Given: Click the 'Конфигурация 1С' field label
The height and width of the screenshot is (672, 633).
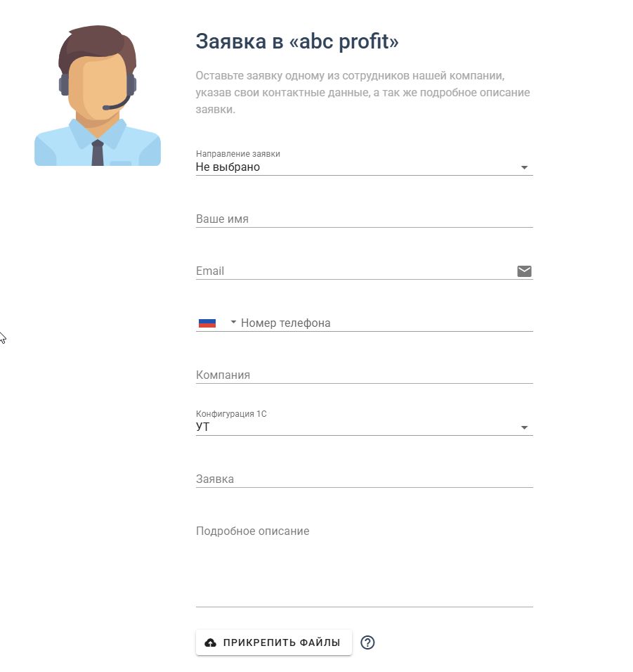Looking at the screenshot, I should click(x=231, y=414).
